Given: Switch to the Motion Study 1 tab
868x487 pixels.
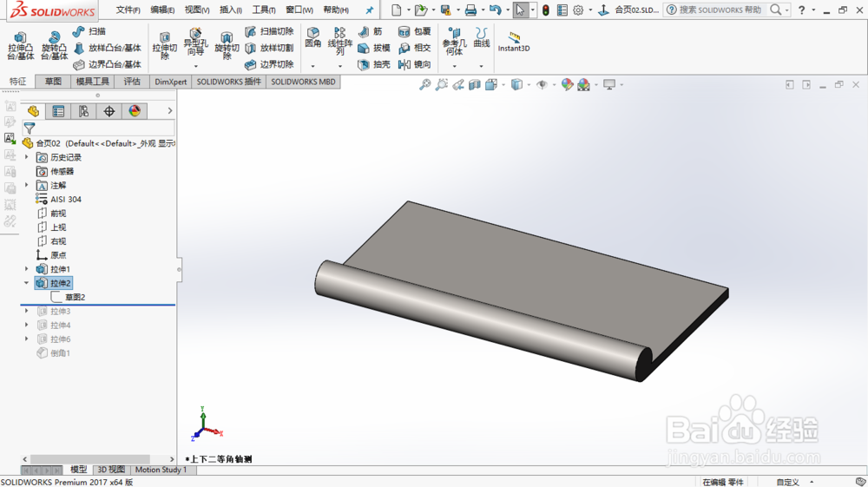Looking at the screenshot, I should (161, 470).
